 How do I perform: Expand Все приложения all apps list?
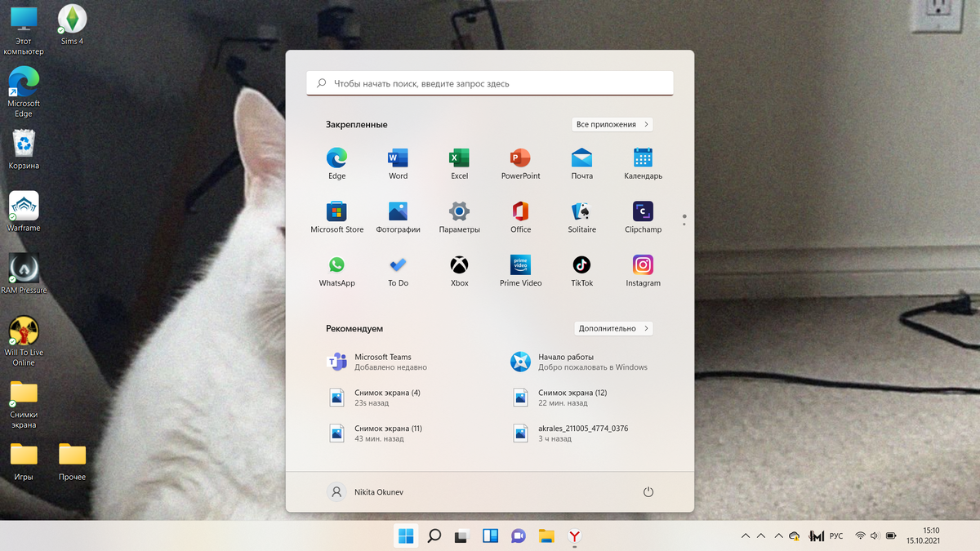point(612,125)
